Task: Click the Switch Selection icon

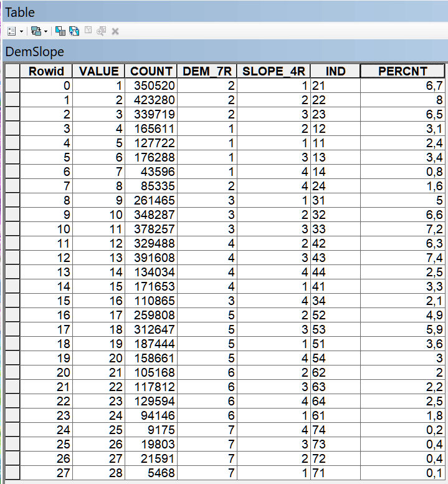Action: coord(74,31)
